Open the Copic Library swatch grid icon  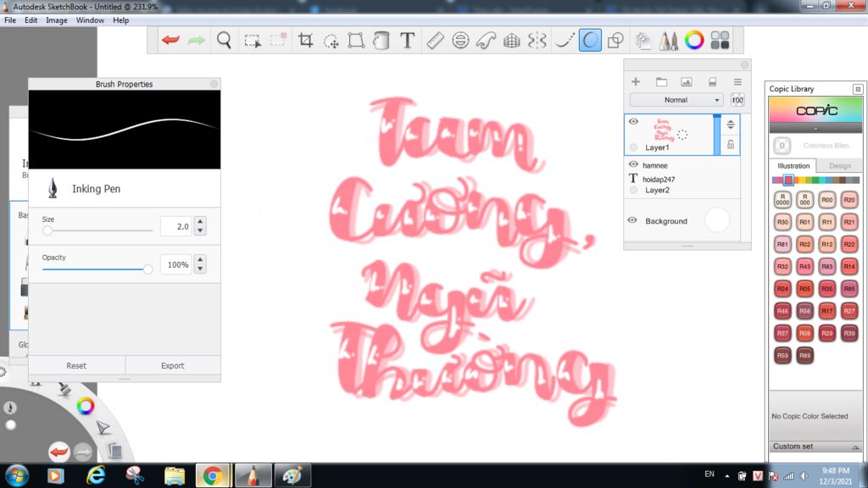point(720,40)
